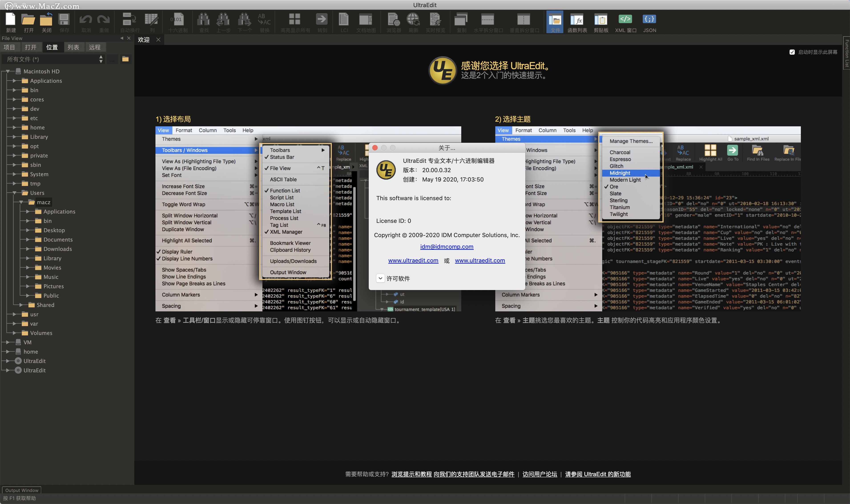Image resolution: width=850 pixels, height=504 pixels.
Task: Select the Pictures folder in file tree
Action: pos(54,286)
